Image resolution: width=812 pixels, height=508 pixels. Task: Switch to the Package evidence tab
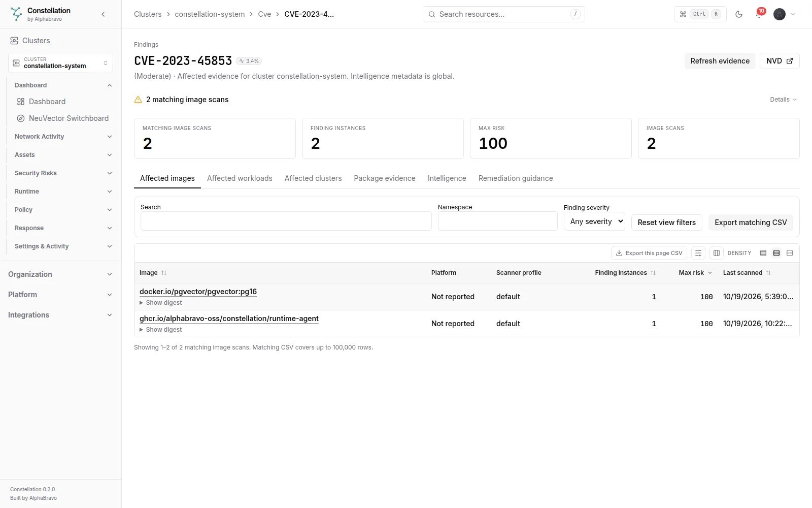point(385,178)
